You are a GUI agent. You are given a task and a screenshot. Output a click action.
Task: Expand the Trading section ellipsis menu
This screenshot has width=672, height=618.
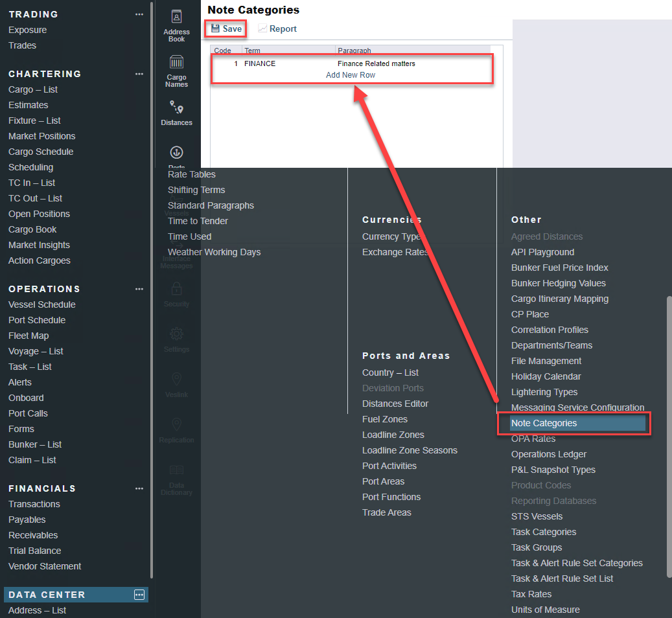coord(139,14)
